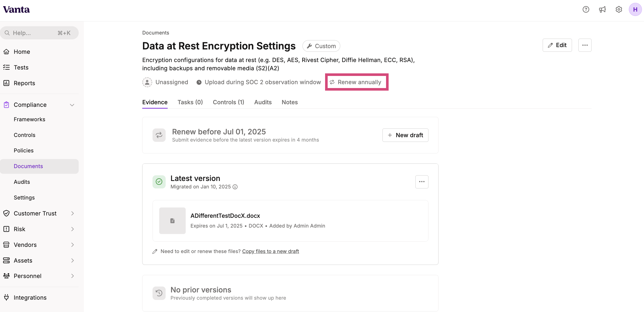
Task: Open announcements megaphone icon
Action: (602, 10)
